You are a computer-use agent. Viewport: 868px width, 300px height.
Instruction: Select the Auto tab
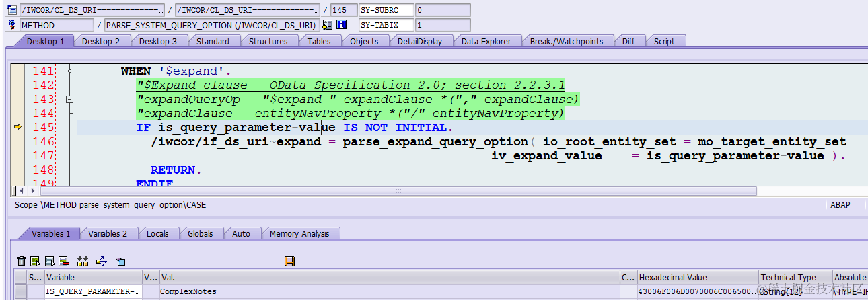pos(241,233)
